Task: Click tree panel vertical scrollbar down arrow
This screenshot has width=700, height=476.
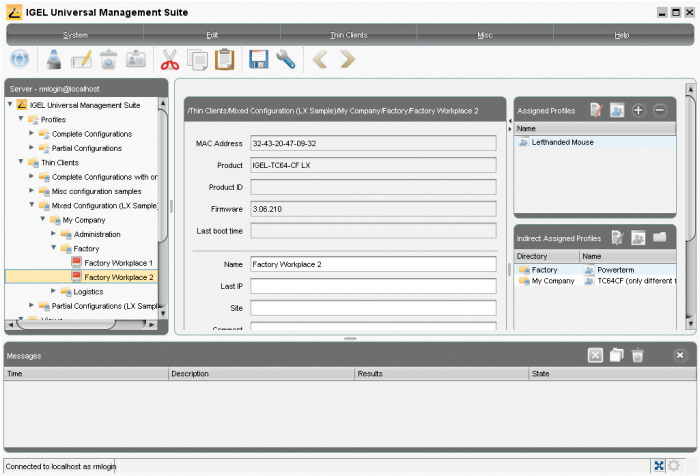Action: (x=163, y=313)
